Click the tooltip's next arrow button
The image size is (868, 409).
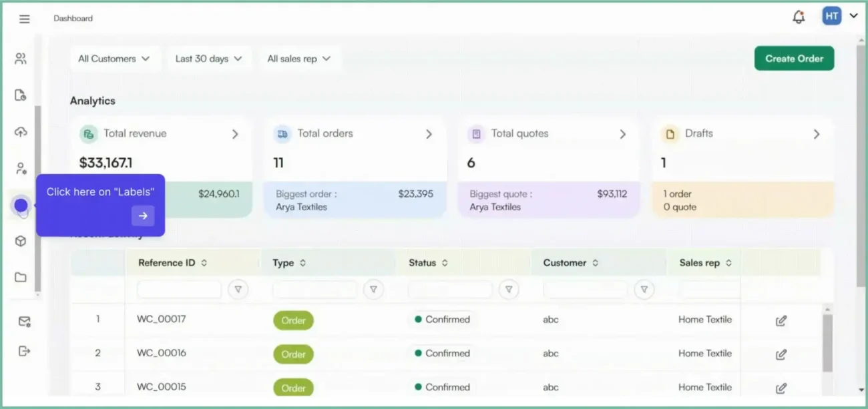143,216
